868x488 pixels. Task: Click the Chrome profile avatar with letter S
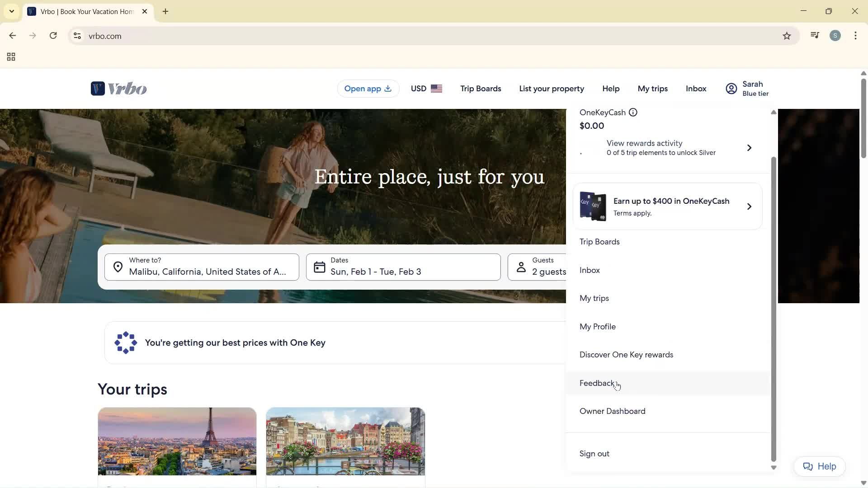pos(835,35)
